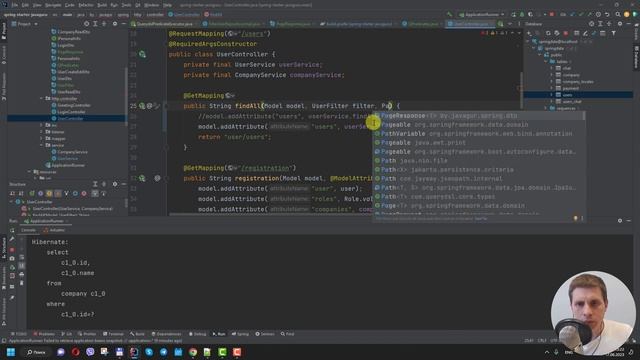Hide the Project panel with the minus icon
The image size is (640, 360).
coord(124,24)
